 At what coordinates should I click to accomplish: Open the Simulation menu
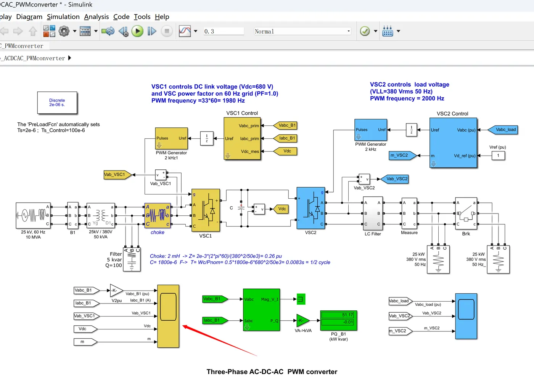coord(63,17)
